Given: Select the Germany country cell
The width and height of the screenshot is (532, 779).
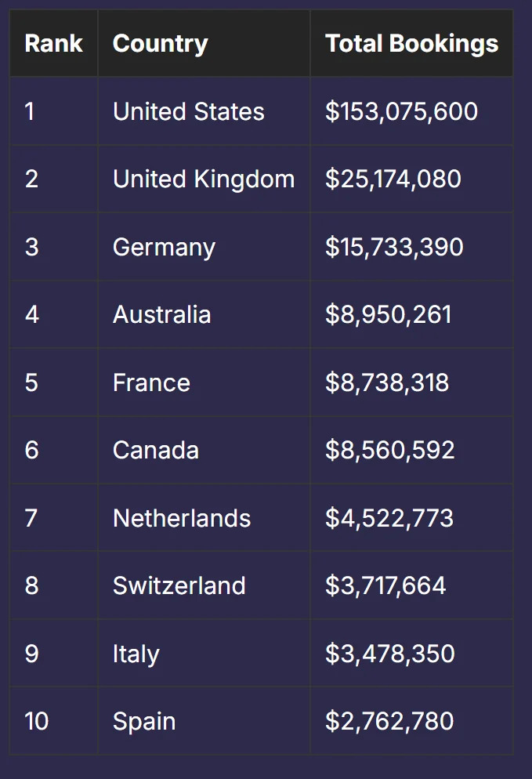Looking at the screenshot, I should (164, 247).
